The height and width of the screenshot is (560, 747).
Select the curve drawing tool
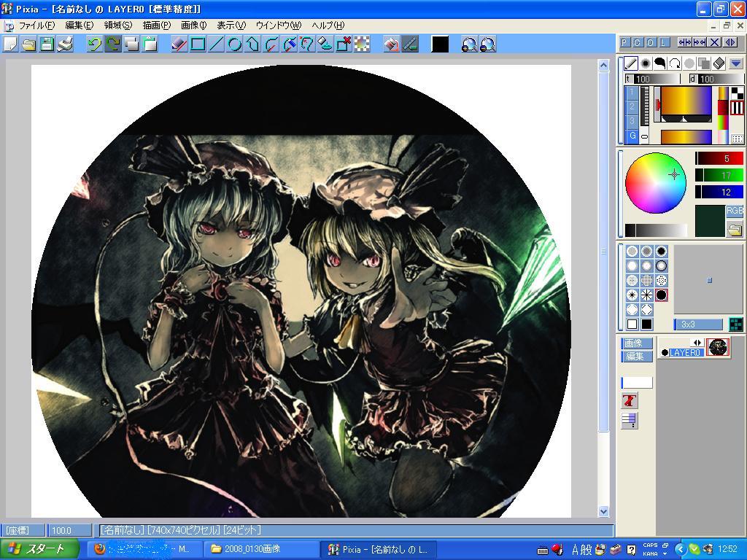click(x=271, y=44)
